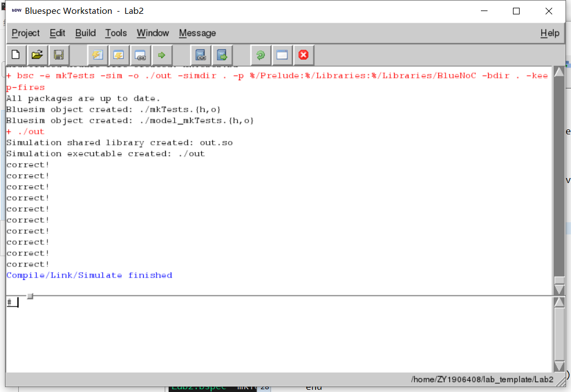Maximize the Bluespec Workstation window
571x392 pixels.
tap(516, 11)
